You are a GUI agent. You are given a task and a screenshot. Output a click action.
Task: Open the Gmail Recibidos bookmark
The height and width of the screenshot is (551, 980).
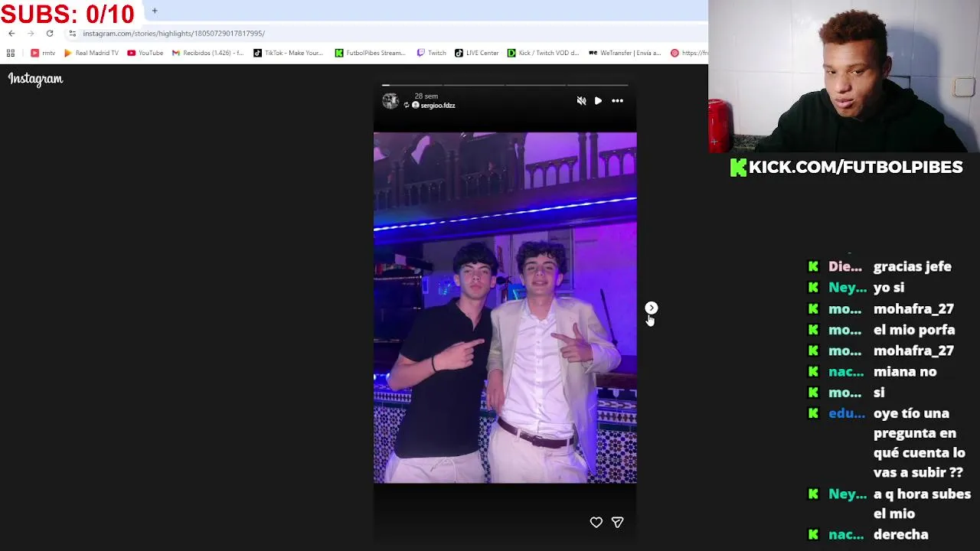[x=207, y=53]
